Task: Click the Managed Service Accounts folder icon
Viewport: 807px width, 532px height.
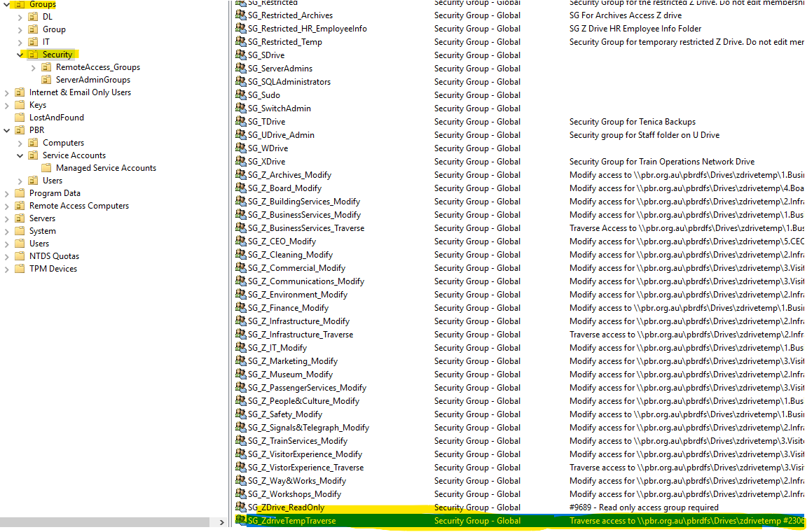Action: pyautogui.click(x=46, y=168)
